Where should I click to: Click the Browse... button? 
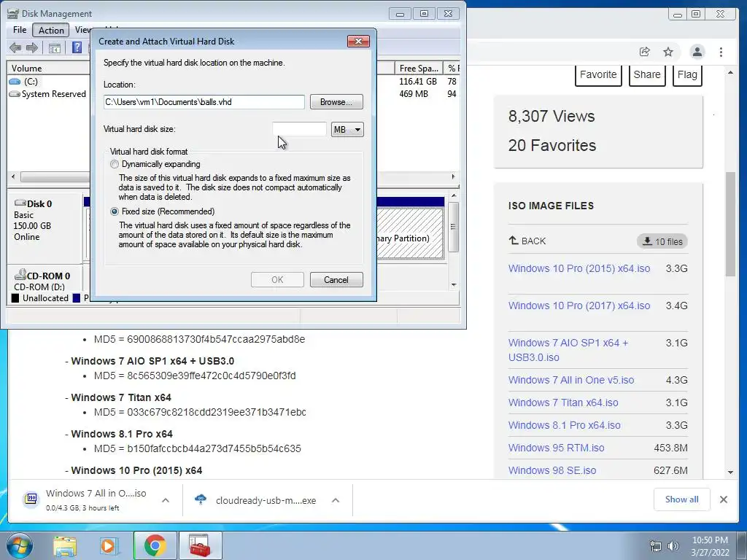pyautogui.click(x=336, y=102)
